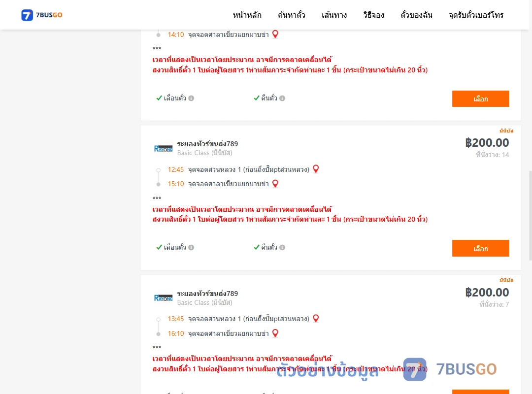Image resolution: width=532 pixels, height=394 pixels.
Task: Open map pin for 13:45 departure stop
Action: tap(316, 318)
